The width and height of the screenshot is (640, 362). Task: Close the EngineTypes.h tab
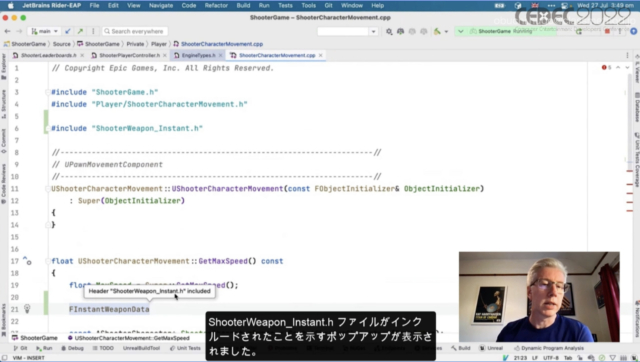pyautogui.click(x=220, y=55)
